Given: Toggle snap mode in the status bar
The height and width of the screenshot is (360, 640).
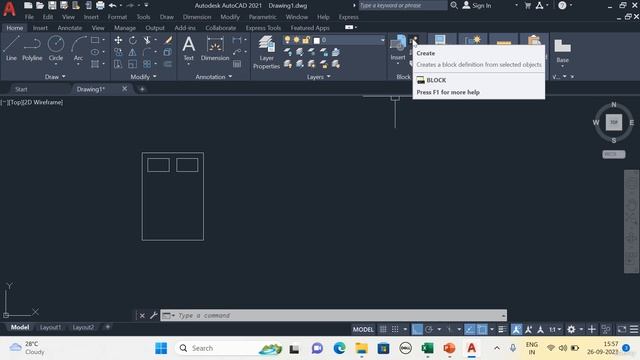Looking at the screenshot, I should click(395, 329).
